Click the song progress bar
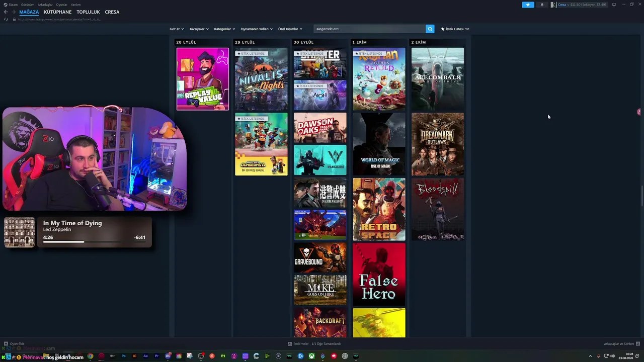This screenshot has height=362, width=644. (x=94, y=242)
